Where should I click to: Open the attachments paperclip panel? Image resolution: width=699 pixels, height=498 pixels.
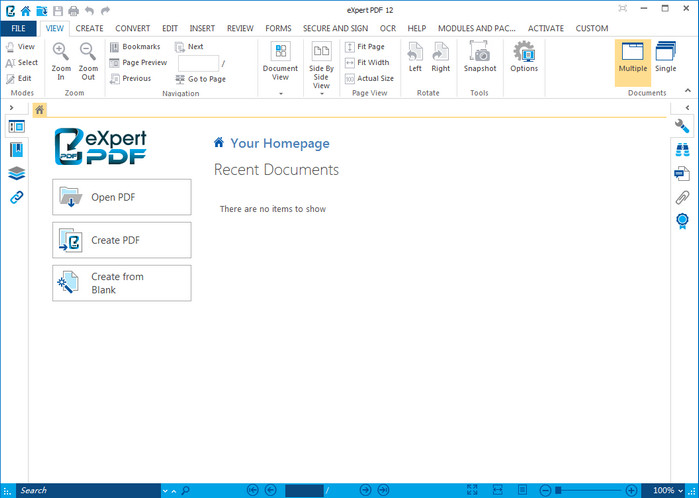click(x=682, y=197)
